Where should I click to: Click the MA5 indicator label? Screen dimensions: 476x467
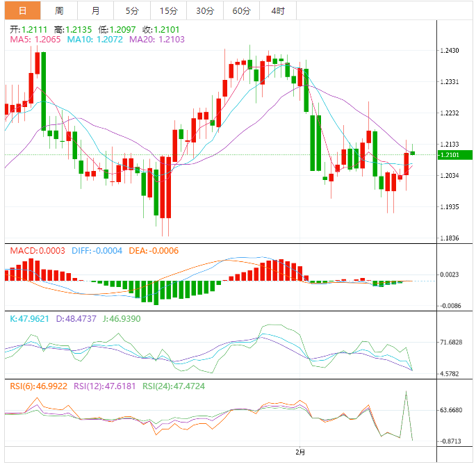35,40
